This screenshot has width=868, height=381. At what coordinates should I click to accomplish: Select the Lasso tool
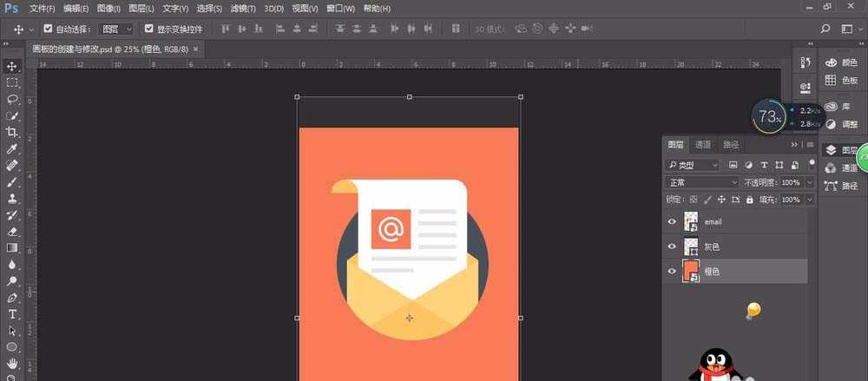[11, 100]
